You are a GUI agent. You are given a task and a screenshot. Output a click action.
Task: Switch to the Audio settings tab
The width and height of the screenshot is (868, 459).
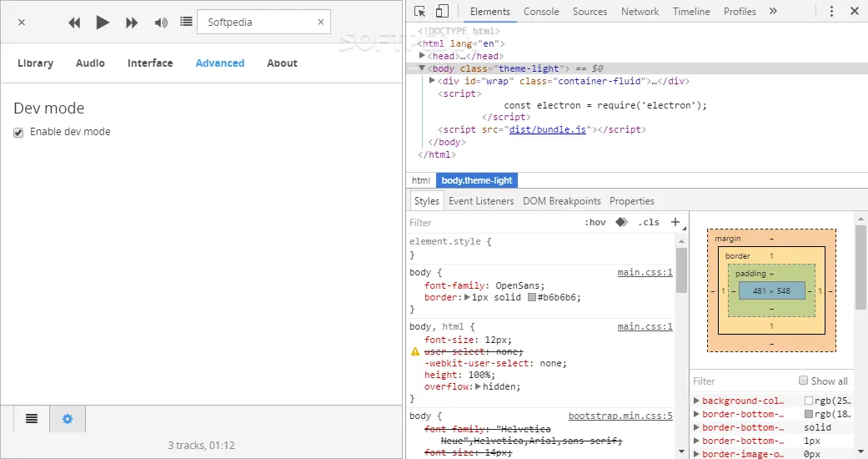(x=90, y=63)
